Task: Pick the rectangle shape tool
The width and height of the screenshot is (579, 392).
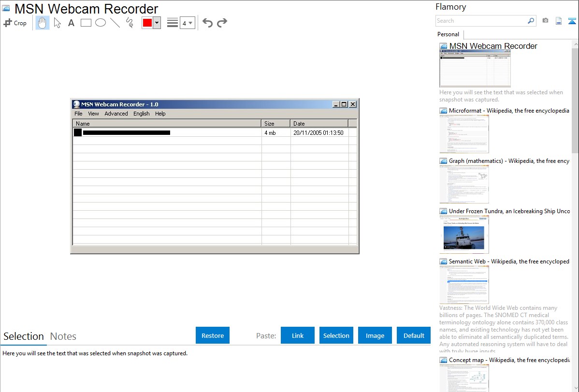Action: click(x=86, y=23)
